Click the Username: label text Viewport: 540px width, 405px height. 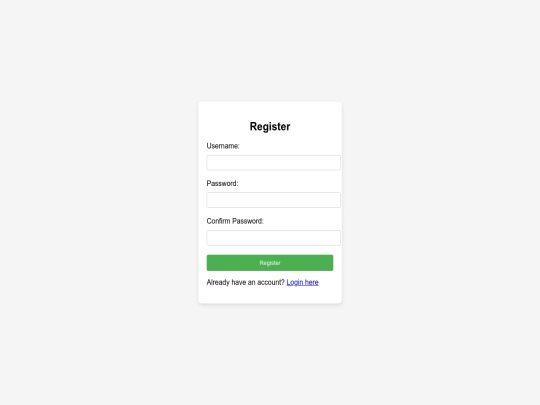pyautogui.click(x=223, y=146)
